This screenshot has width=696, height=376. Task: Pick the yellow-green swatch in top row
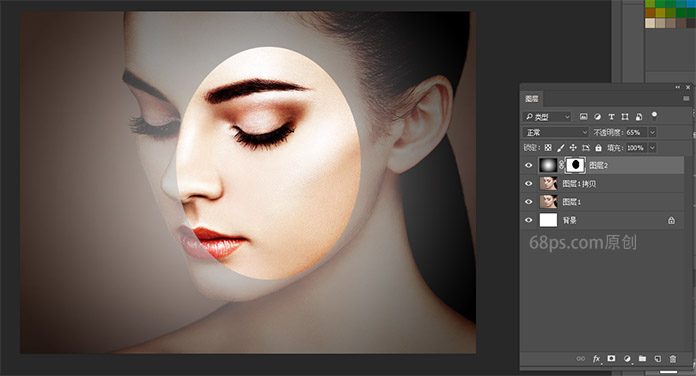650,3
